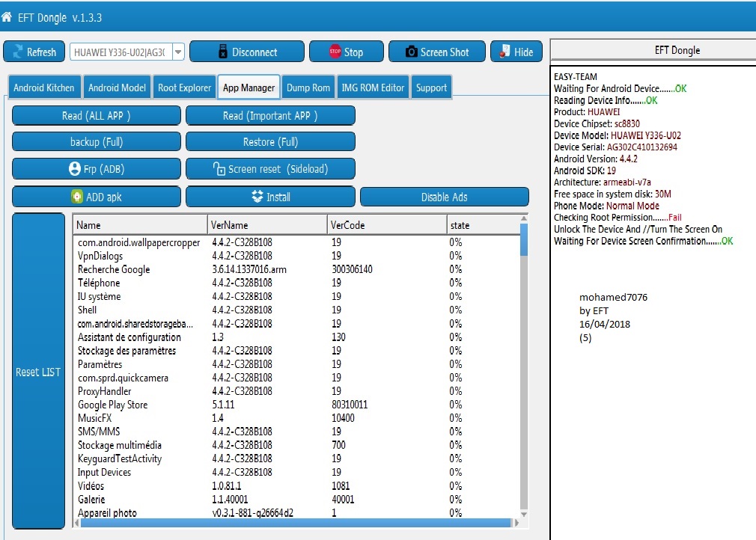Click the red Stop sign icon
756x540 pixels.
(x=335, y=51)
